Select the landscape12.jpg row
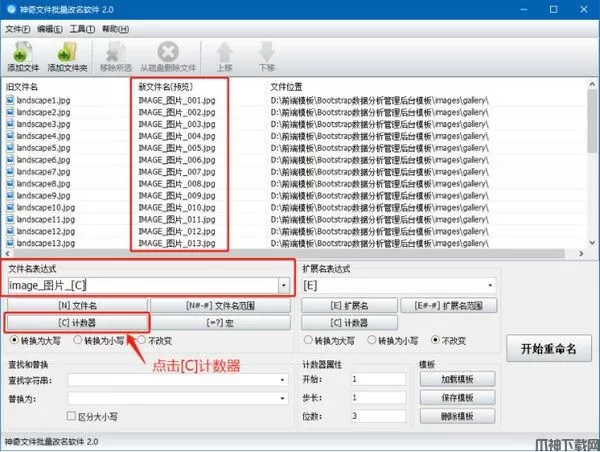Screen dimensions: 600x452 (x=295, y=231)
